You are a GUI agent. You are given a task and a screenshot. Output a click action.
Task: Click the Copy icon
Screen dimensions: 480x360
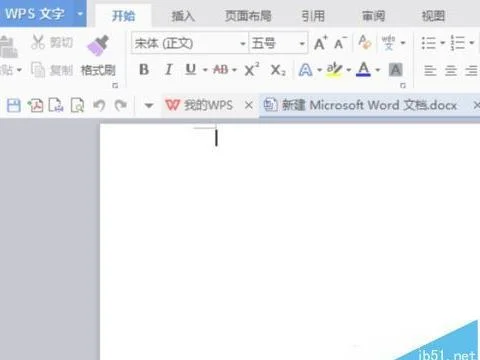click(38, 69)
